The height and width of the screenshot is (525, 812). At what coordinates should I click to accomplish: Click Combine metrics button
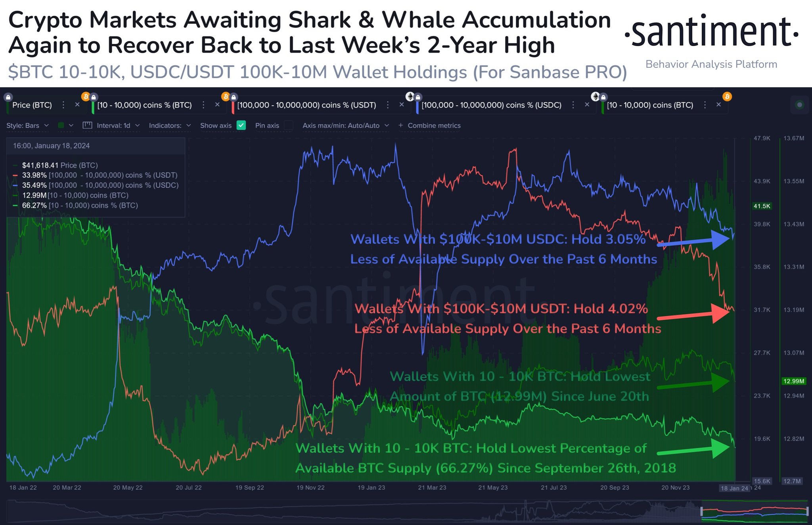[x=429, y=126]
